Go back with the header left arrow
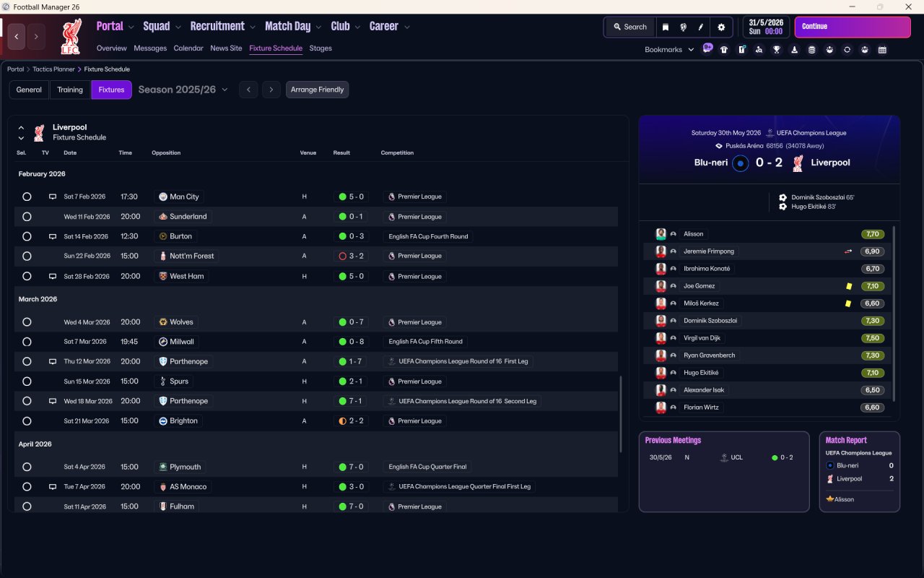 click(17, 37)
